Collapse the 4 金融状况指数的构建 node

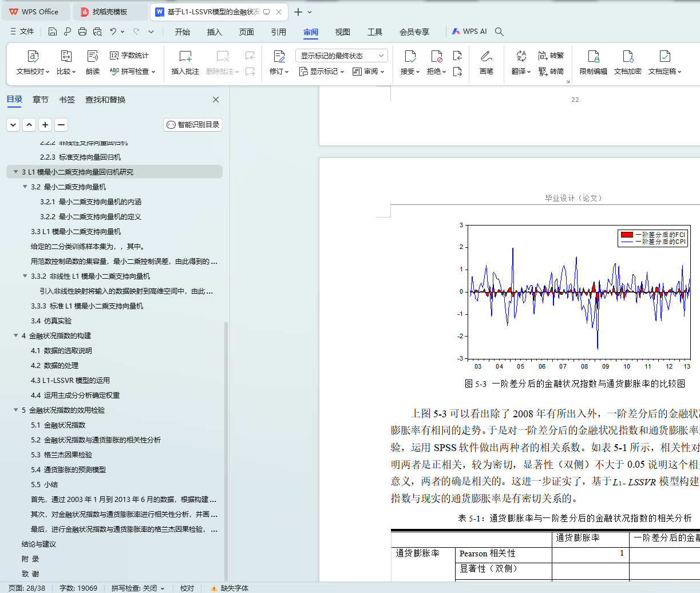tap(15, 335)
